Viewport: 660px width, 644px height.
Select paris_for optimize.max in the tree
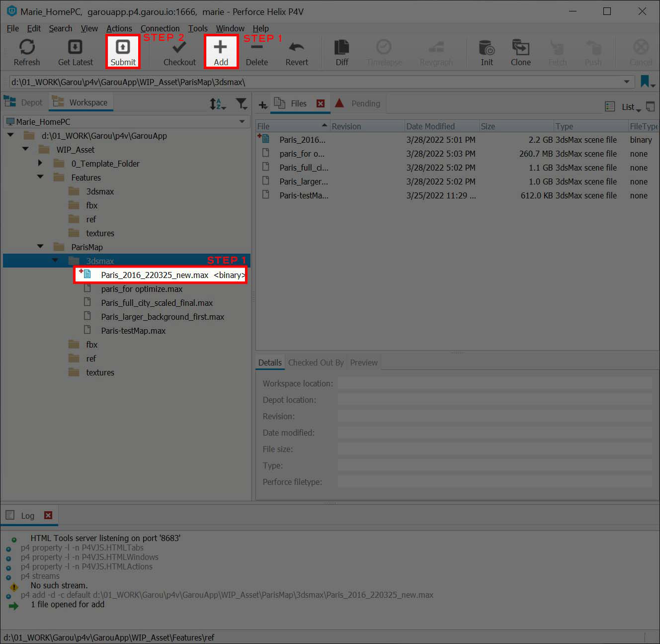tap(142, 289)
